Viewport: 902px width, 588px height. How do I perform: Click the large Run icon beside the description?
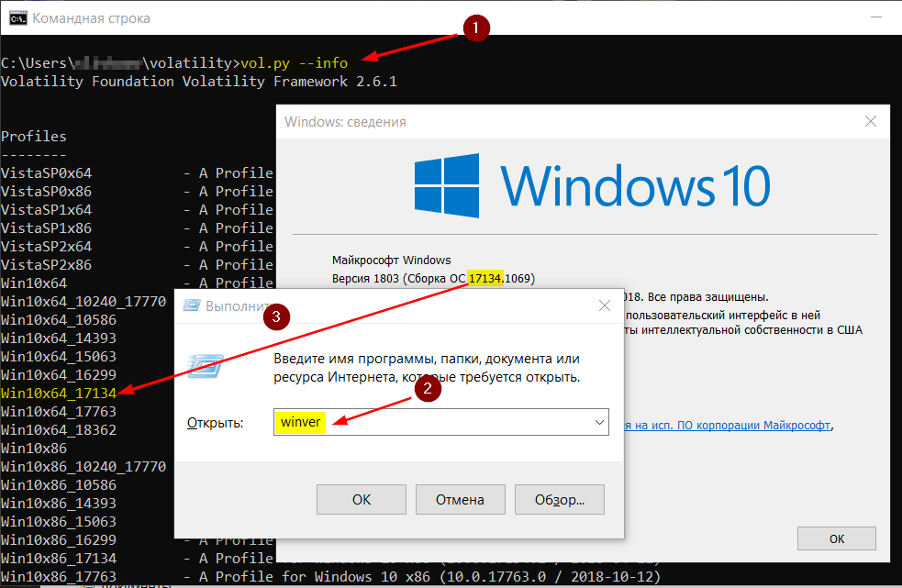click(205, 366)
